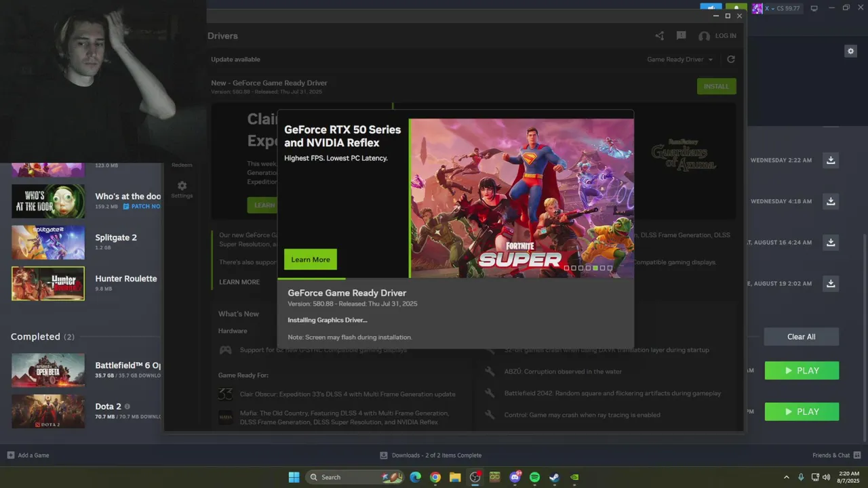The width and height of the screenshot is (868, 488).
Task: Expand the Game Ready Driver dropdown
Action: pyautogui.click(x=680, y=60)
